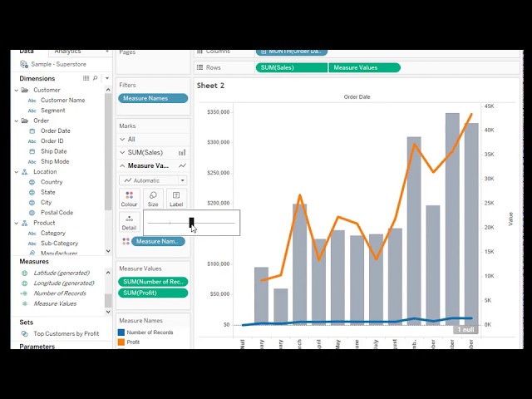Image resolution: width=532 pixels, height=399 pixels.
Task: Click the Sheet 2 title
Action: point(210,86)
